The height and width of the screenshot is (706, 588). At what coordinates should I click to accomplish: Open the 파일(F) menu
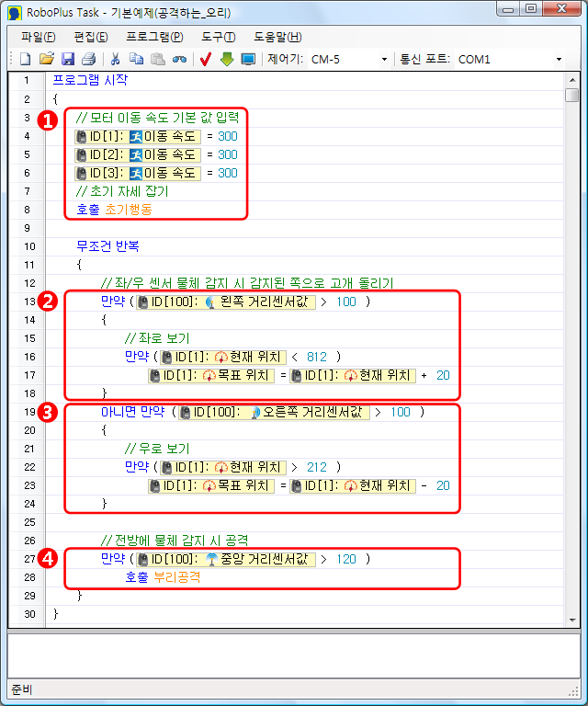pos(38,37)
